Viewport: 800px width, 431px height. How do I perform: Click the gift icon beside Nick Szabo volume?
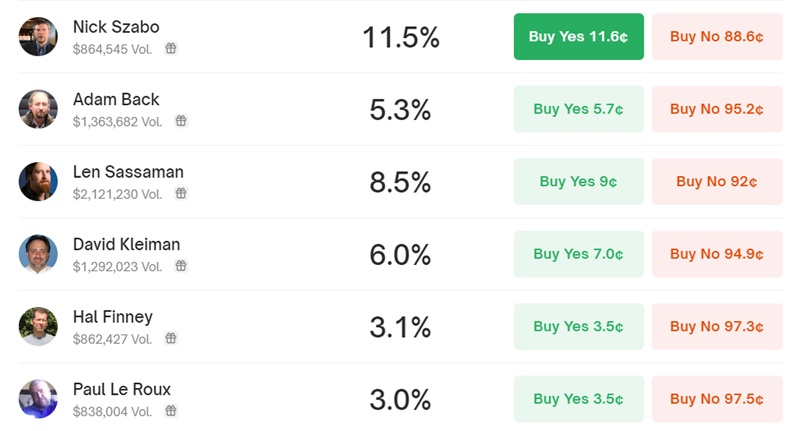171,48
